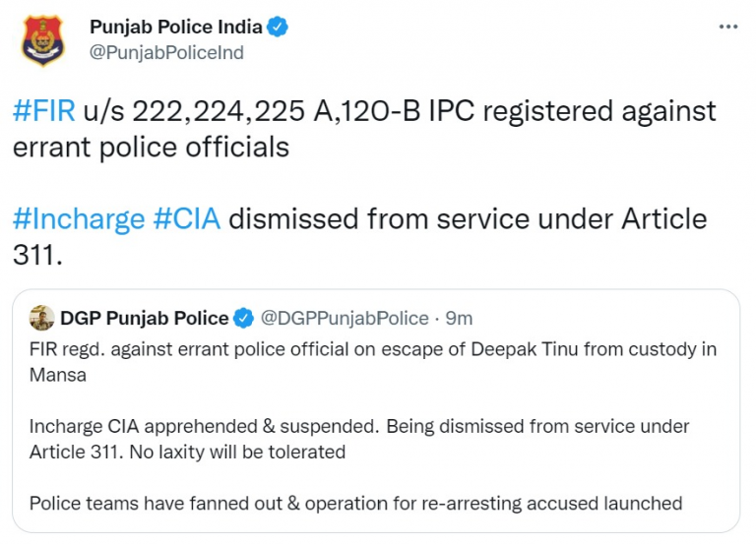The width and height of the screenshot is (756, 545).
Task: Click the 9m timestamp on quoted tweet
Action: click(x=459, y=318)
